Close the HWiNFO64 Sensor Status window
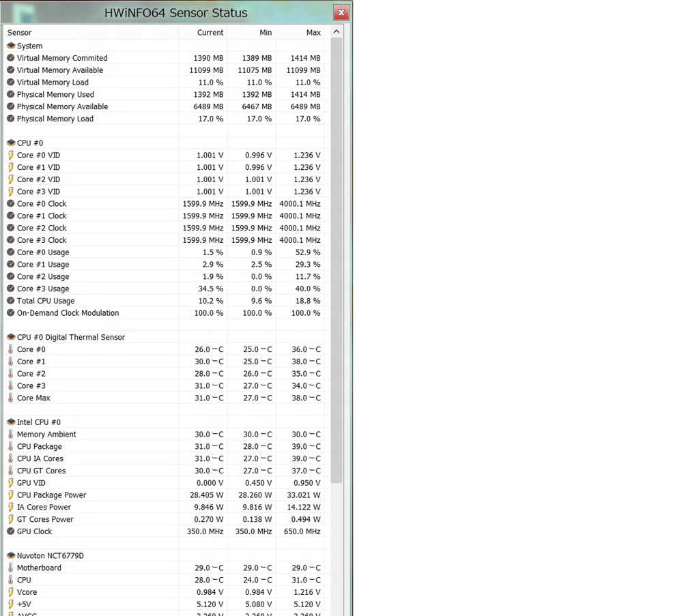This screenshot has width=699, height=616. coord(341,12)
